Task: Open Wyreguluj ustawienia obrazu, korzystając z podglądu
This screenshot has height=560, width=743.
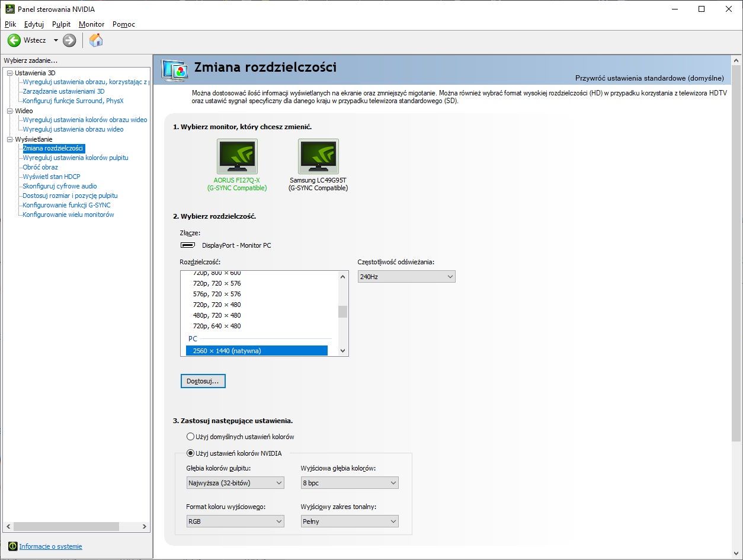Action: click(x=86, y=82)
